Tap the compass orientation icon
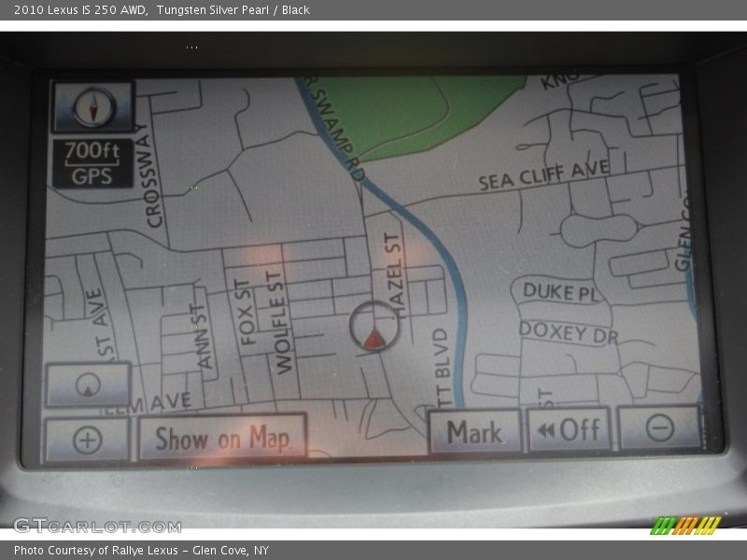Viewport: 747px width, 560px height. 93,106
